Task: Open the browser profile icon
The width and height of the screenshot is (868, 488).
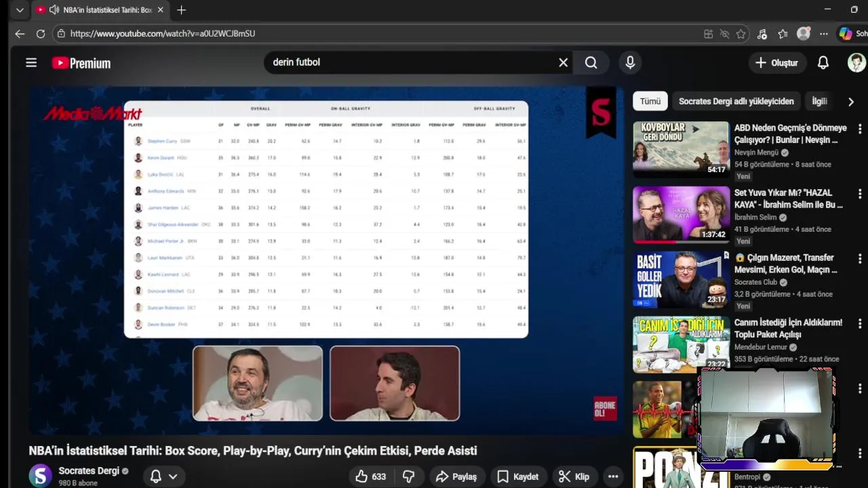Action: [x=804, y=33]
